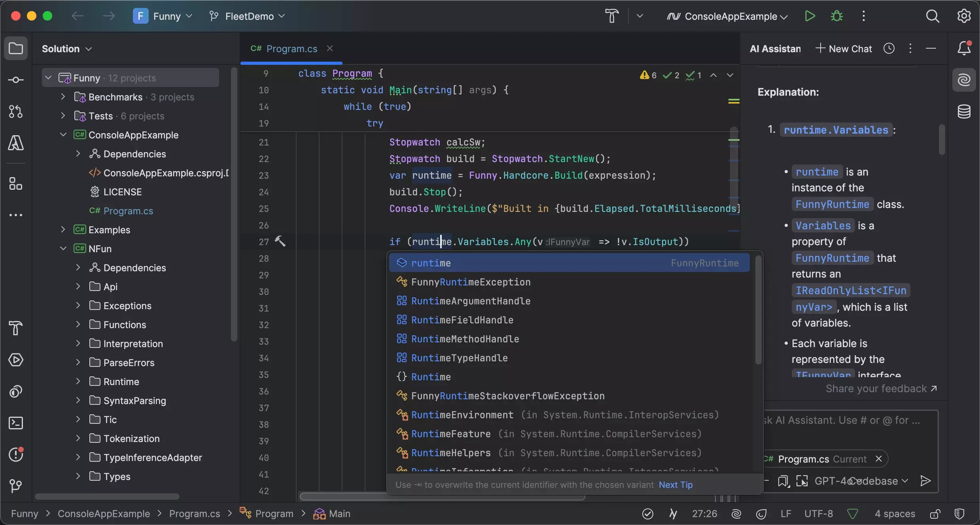The width and height of the screenshot is (980, 525).
Task: Open the Problems panel with red badge
Action: point(15,454)
